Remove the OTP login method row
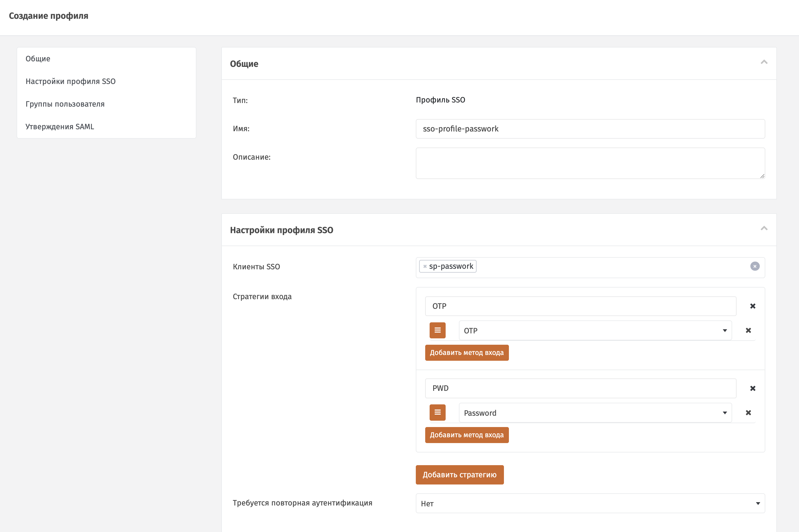 pyautogui.click(x=748, y=330)
